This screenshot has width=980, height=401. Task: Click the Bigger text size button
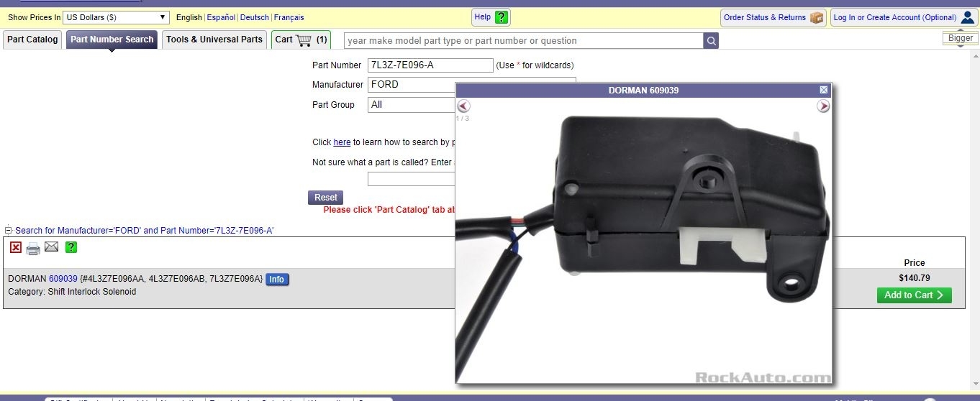960,38
